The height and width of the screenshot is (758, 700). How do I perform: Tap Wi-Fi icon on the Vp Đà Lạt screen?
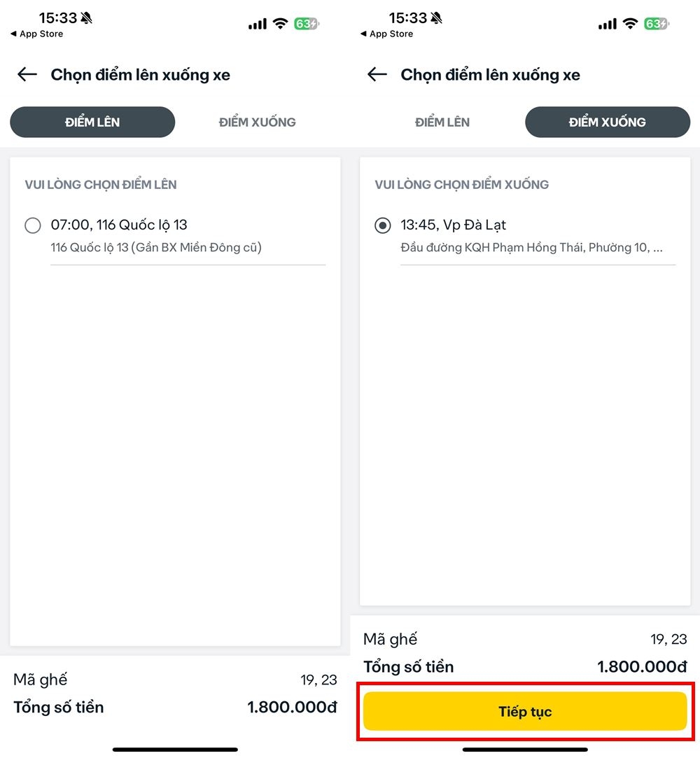click(x=631, y=24)
